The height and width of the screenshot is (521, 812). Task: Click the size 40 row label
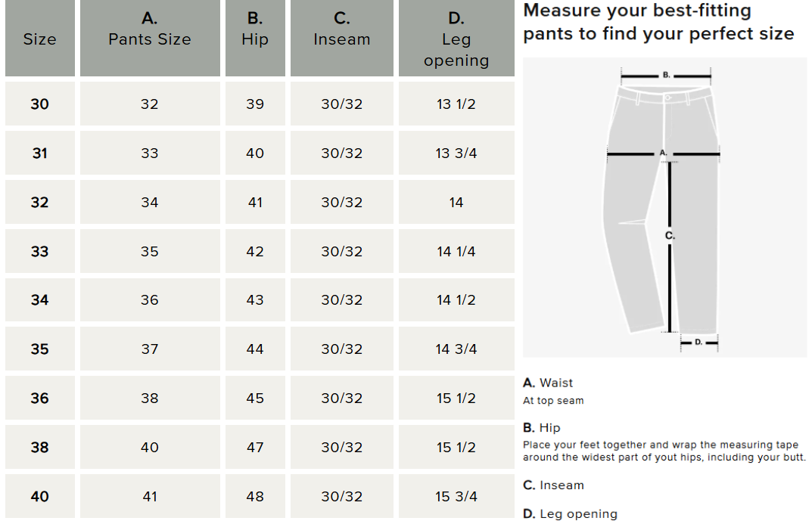pos(39,497)
